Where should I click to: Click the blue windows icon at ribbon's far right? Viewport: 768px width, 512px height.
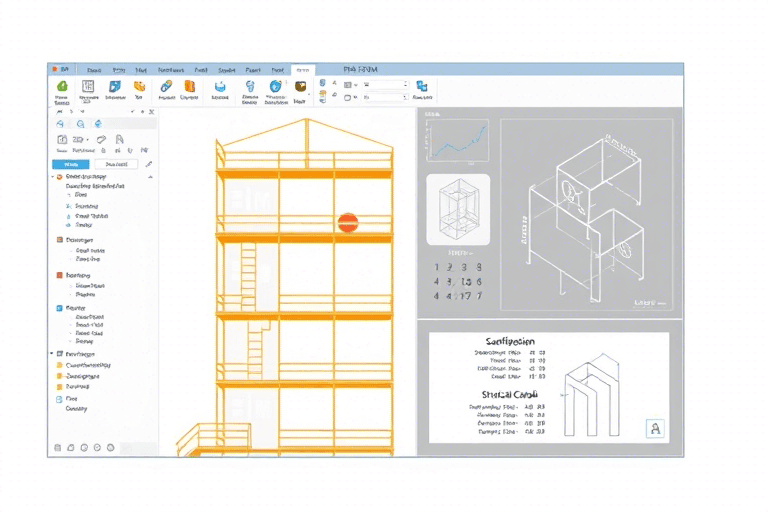[422, 87]
